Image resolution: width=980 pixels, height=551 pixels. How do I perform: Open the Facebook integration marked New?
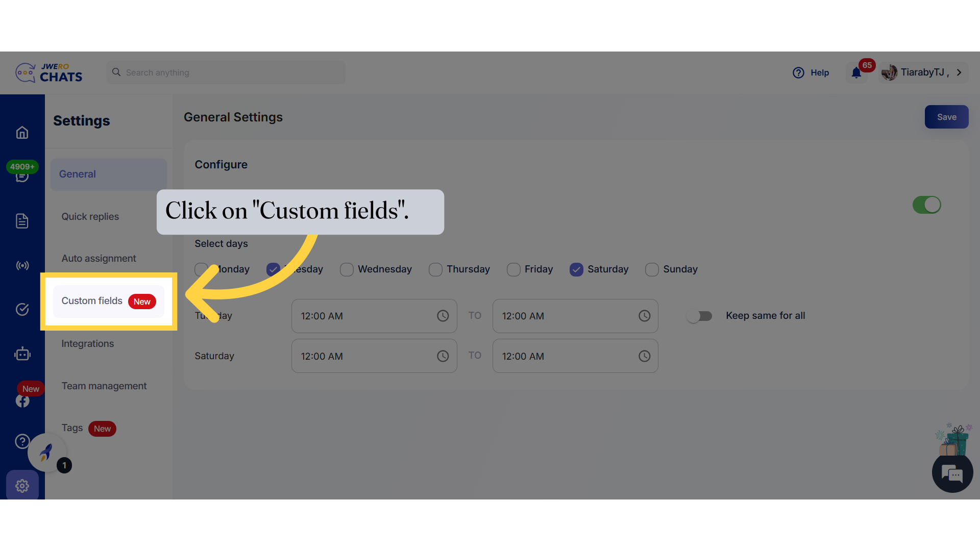pyautogui.click(x=22, y=400)
